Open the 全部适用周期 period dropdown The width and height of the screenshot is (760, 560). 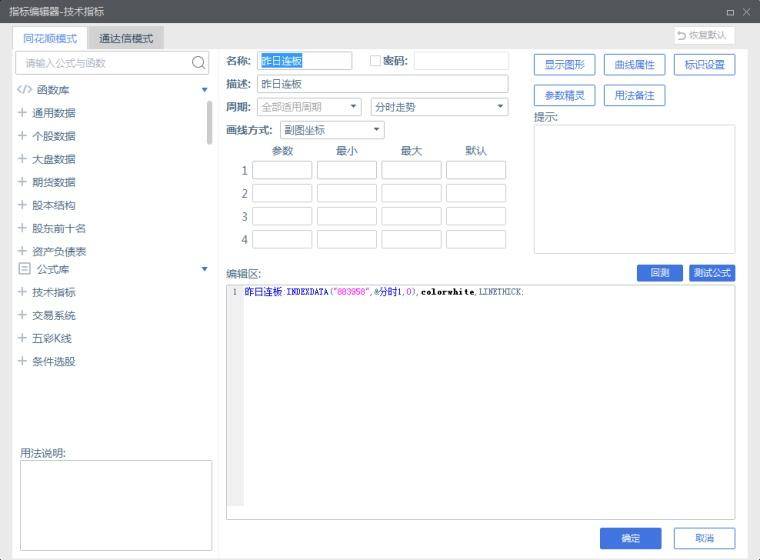[309, 107]
